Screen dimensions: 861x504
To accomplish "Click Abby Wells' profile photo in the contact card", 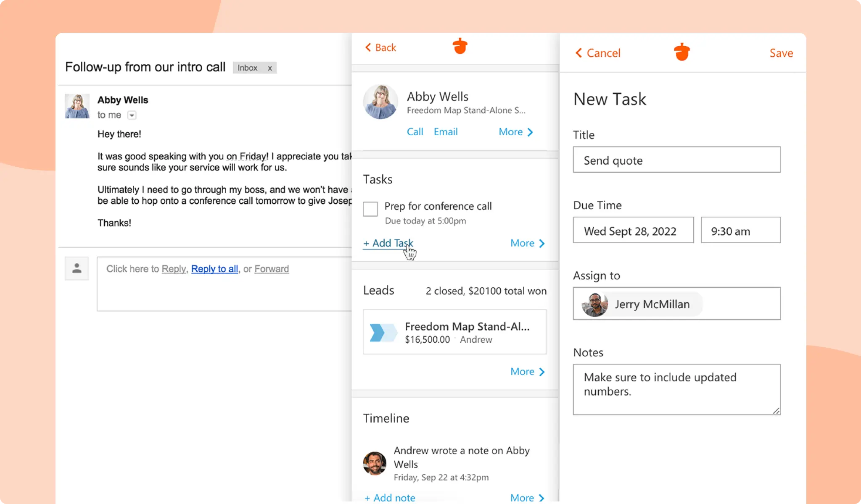I will [x=380, y=102].
